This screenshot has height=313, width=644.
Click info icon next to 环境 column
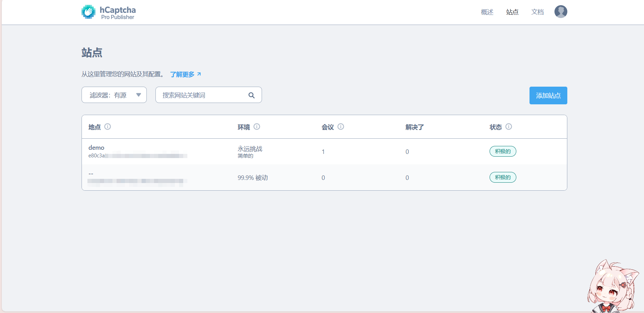(257, 127)
